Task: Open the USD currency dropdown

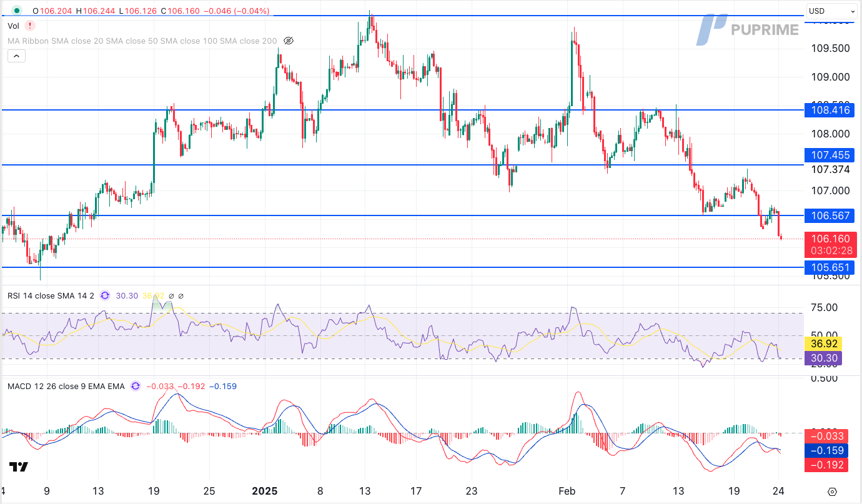Action: pyautogui.click(x=832, y=11)
